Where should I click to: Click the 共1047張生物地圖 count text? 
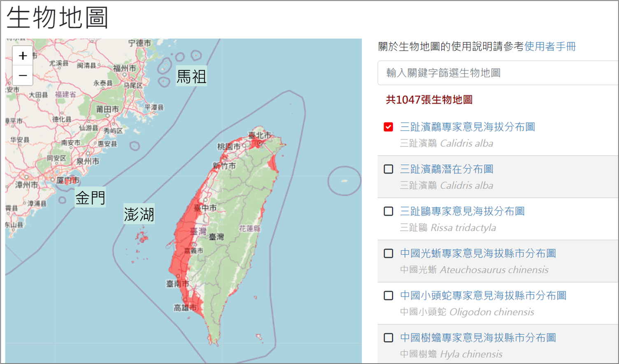click(429, 100)
